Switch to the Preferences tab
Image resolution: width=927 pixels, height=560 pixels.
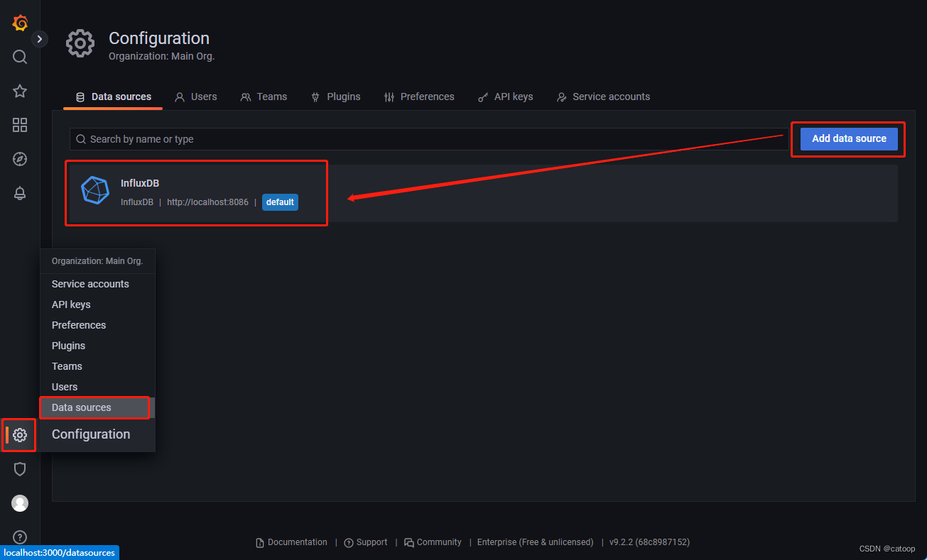418,97
